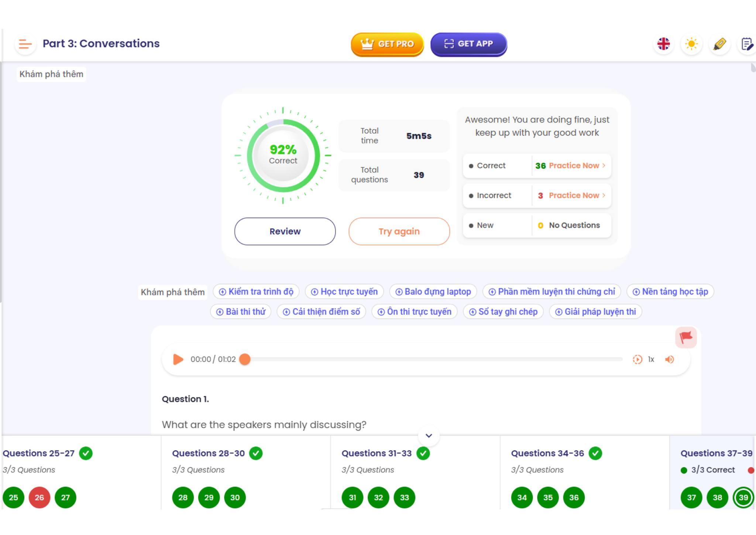Open the Nền tảng học tập tag
This screenshot has width=756, height=535.
pyautogui.click(x=670, y=292)
